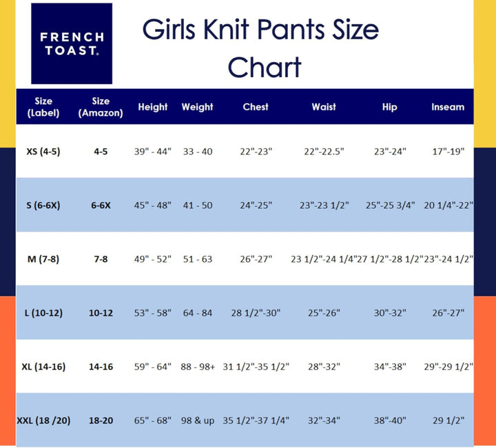Screen dimensions: 496x448
Task: Select the L (10-12) row label
Action: pyautogui.click(x=43, y=312)
